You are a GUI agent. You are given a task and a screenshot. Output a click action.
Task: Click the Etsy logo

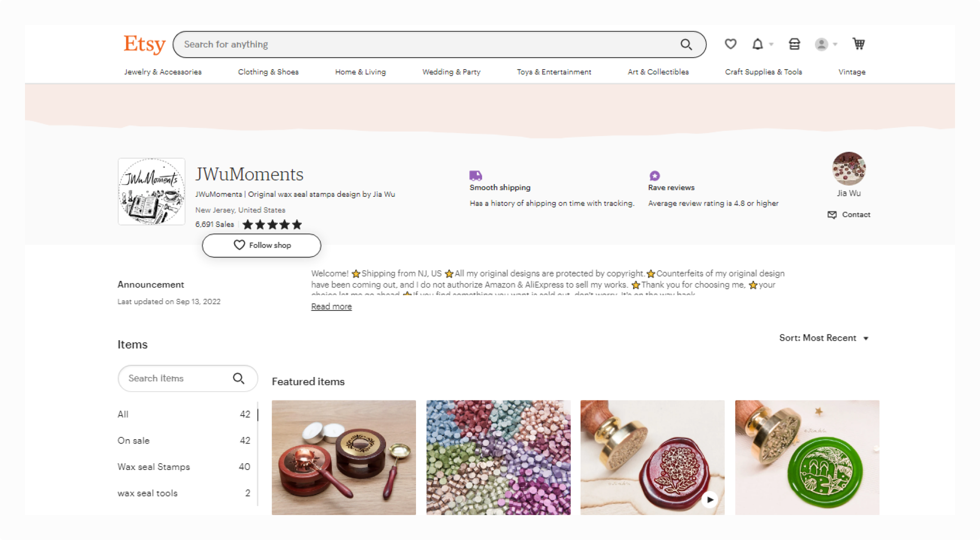pos(145,44)
